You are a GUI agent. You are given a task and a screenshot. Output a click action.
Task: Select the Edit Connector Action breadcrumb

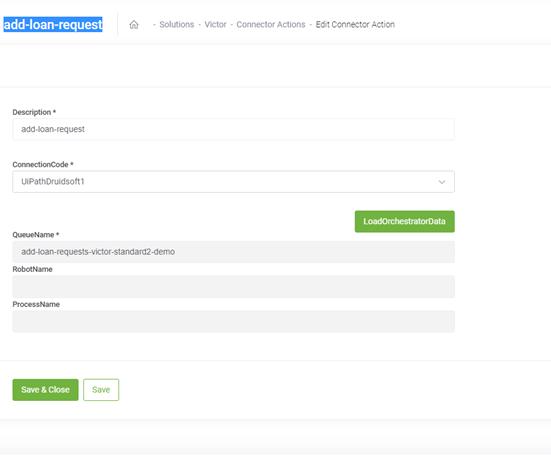click(x=355, y=24)
